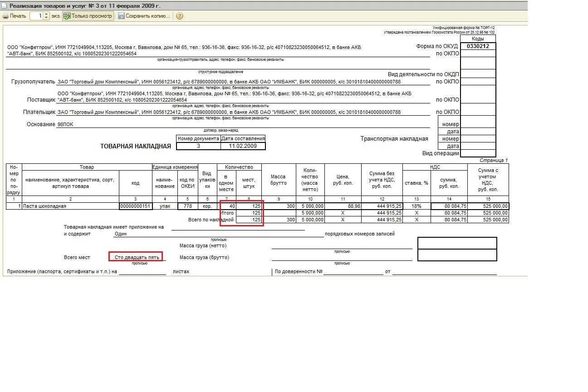The width and height of the screenshot is (588, 392).
Task: Select the ОКУД code cell 0330212
Action: 478,46
